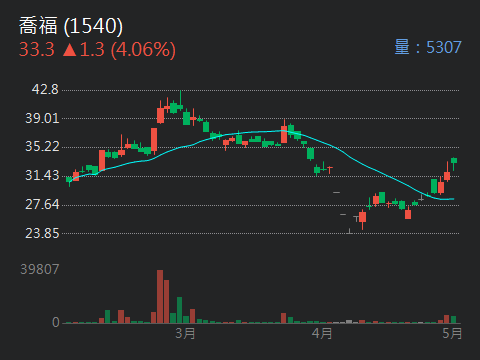Image resolution: width=480 pixels, height=360 pixels.
Task: Click the stock title 喬福 (1540)
Action: click(x=71, y=26)
